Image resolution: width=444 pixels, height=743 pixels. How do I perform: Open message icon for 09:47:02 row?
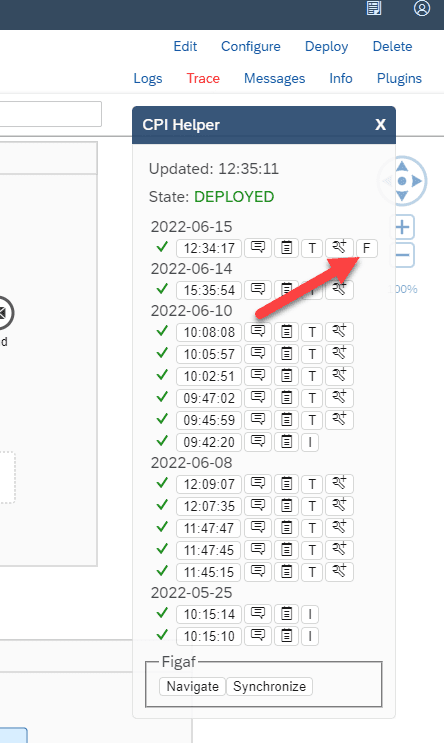pos(258,398)
